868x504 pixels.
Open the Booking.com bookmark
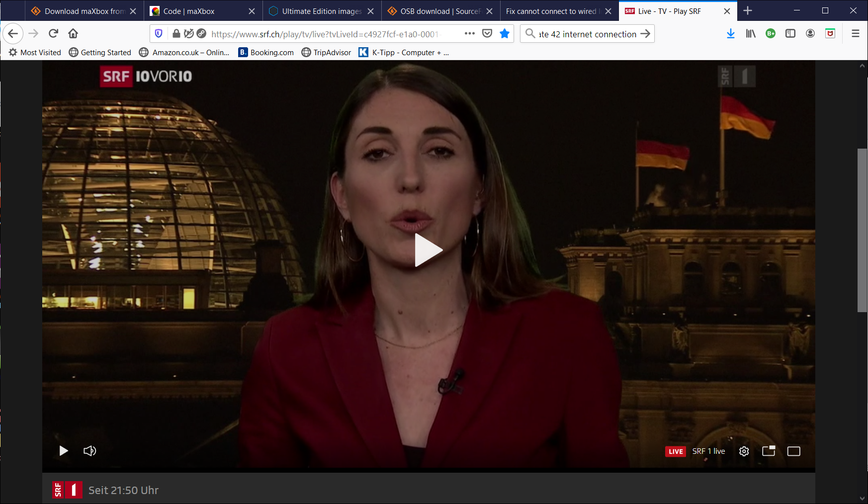266,52
